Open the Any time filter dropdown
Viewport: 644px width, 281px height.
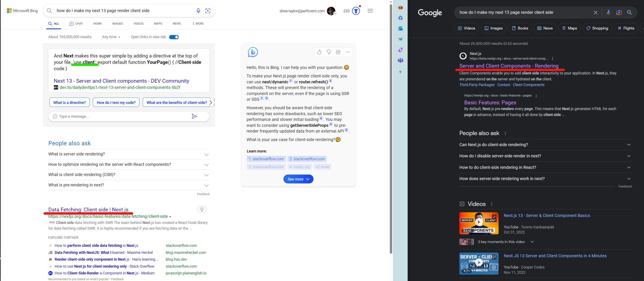(x=111, y=37)
